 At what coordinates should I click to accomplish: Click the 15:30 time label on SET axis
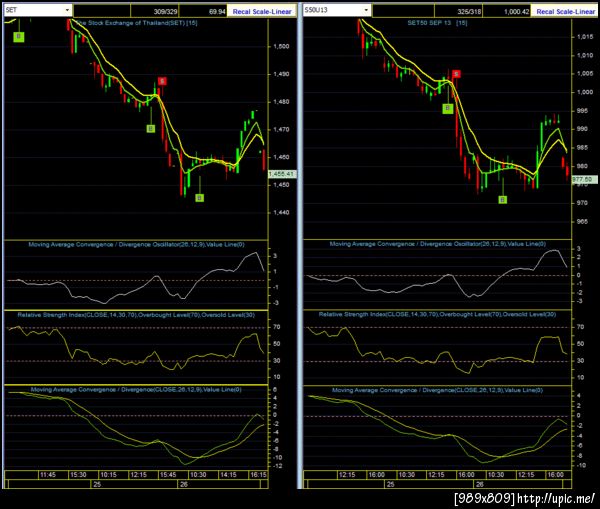(78, 475)
